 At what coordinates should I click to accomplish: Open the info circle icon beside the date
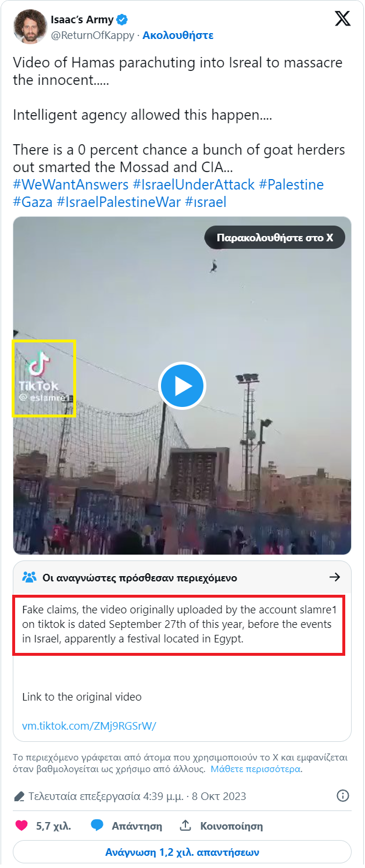coord(343,796)
